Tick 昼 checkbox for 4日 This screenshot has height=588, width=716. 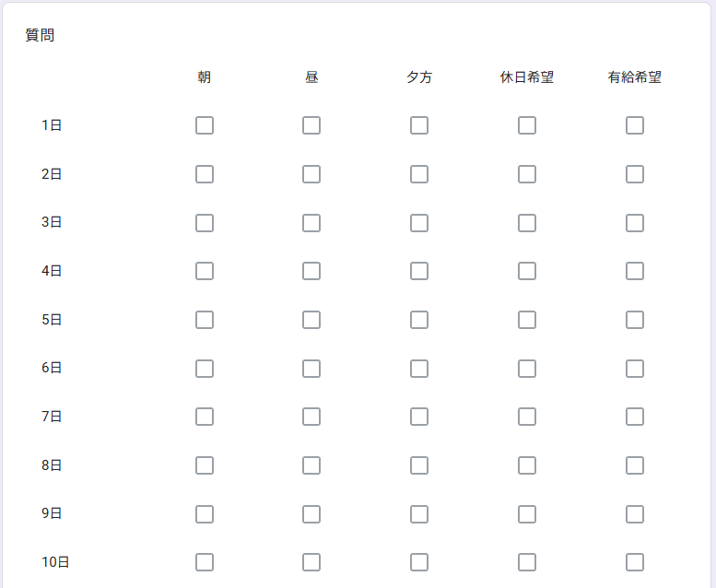(311, 271)
